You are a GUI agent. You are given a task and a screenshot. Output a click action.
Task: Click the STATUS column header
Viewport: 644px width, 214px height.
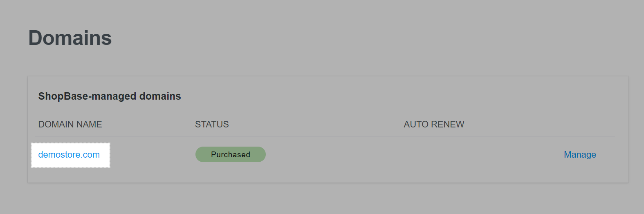[x=212, y=125]
